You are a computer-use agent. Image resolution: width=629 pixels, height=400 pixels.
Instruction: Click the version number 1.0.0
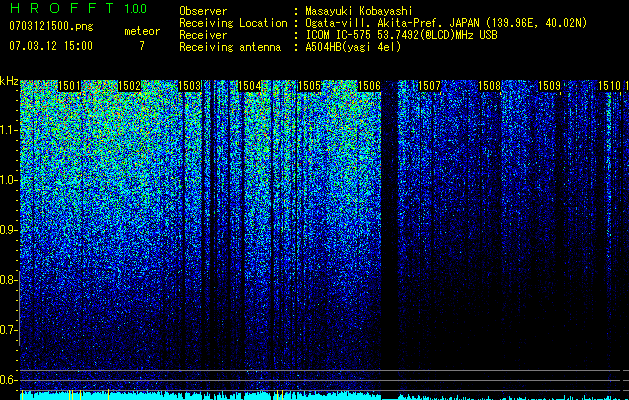pos(135,9)
